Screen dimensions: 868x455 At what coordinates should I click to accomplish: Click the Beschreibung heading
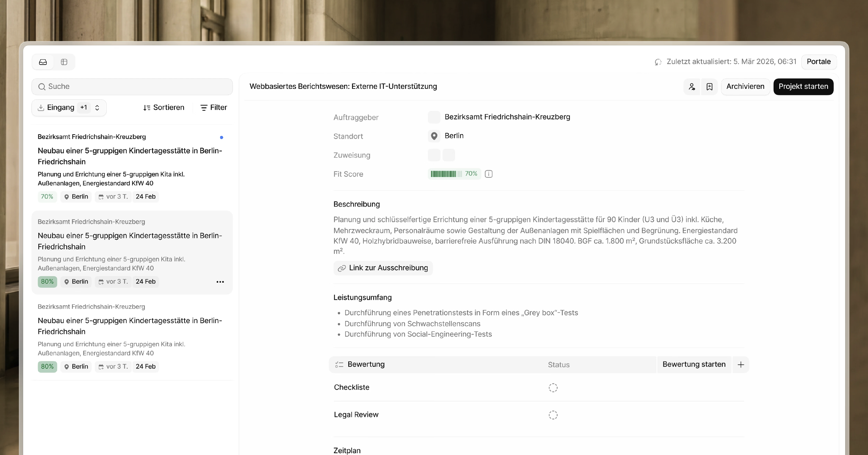356,204
